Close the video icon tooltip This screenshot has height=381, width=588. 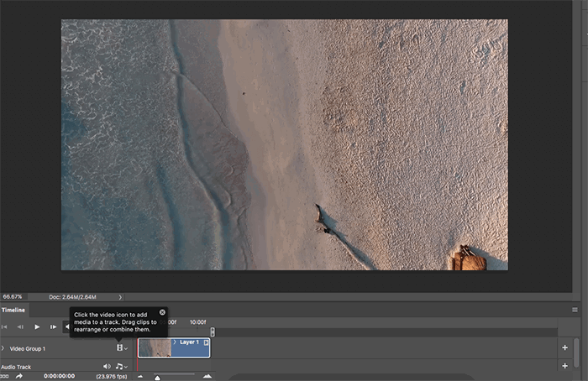coord(162,312)
